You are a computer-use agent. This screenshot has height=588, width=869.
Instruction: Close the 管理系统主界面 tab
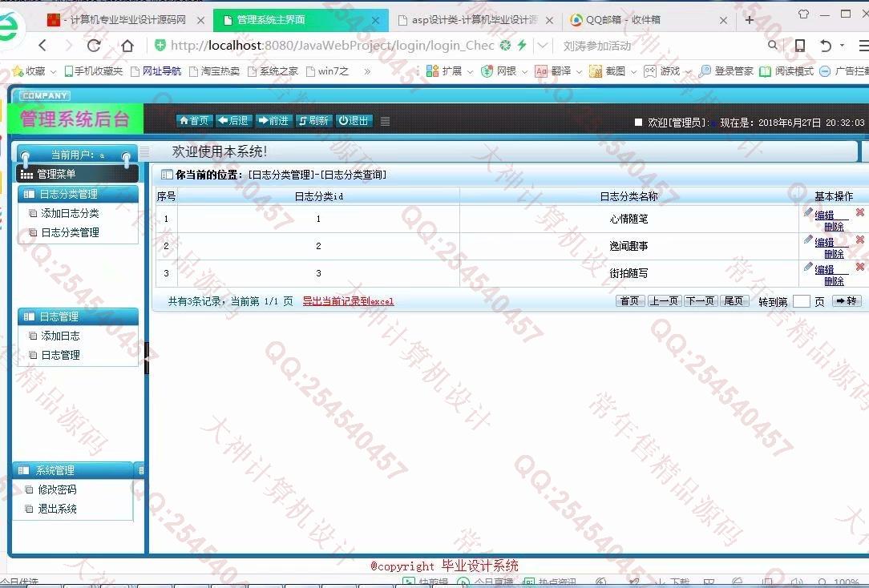pyautogui.click(x=375, y=21)
